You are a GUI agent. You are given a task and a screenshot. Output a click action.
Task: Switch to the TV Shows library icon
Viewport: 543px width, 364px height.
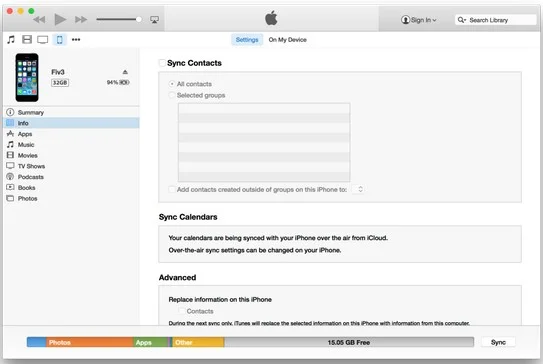(x=43, y=40)
